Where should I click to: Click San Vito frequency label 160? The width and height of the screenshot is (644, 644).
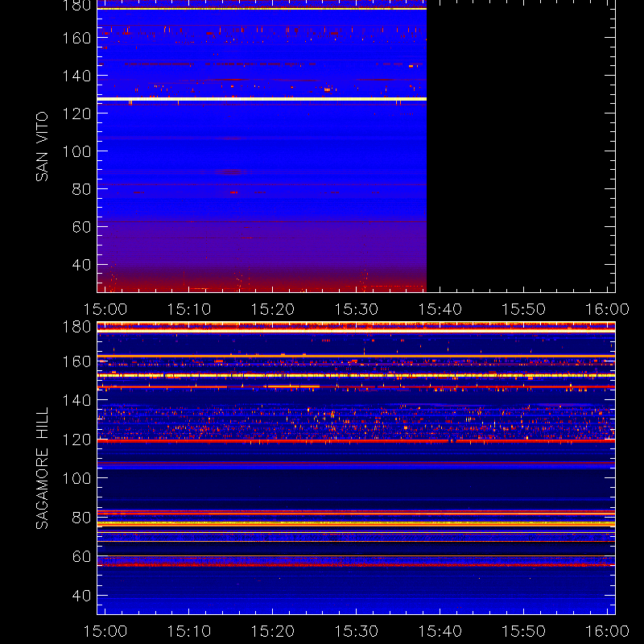click(76, 38)
